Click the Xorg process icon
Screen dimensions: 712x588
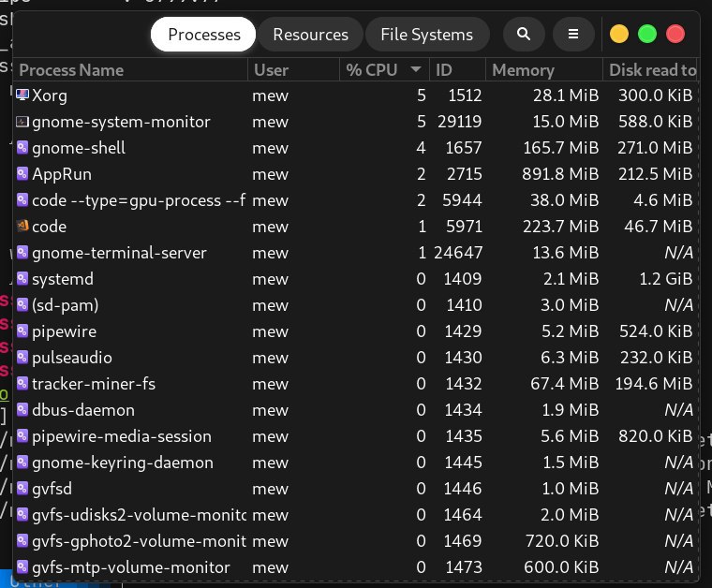(22, 95)
